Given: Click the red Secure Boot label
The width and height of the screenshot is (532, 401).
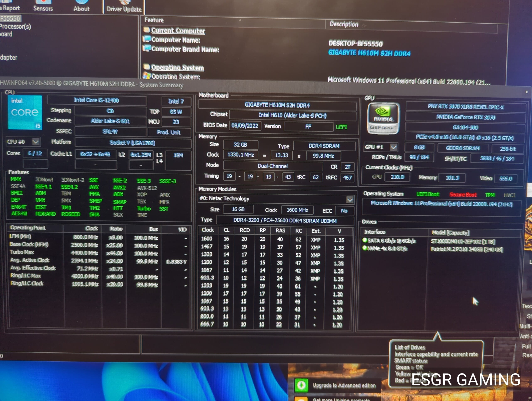Looking at the screenshot, I should click(x=463, y=194).
